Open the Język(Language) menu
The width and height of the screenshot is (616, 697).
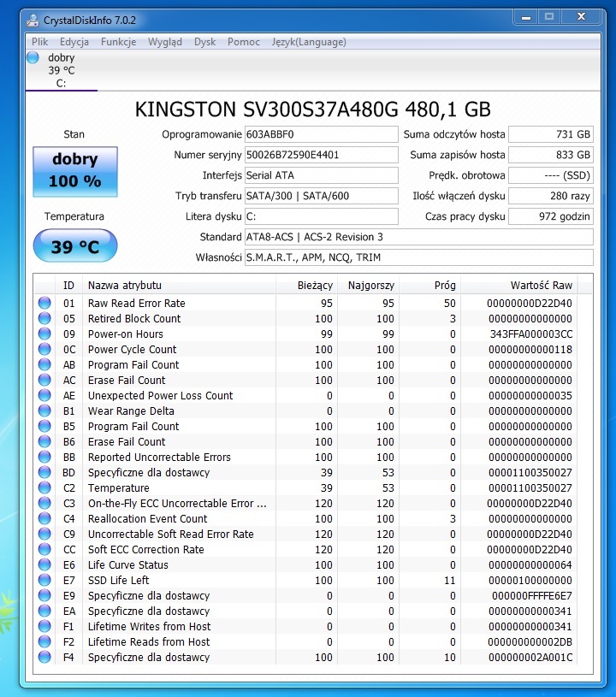coord(309,42)
